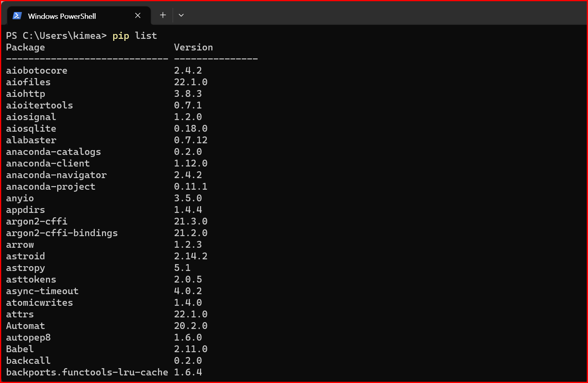Click version 3.8.3 of aiohttp

(188, 94)
